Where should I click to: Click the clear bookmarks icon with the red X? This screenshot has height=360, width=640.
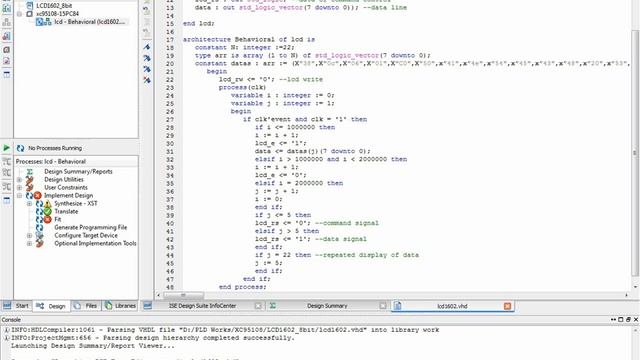147,80
